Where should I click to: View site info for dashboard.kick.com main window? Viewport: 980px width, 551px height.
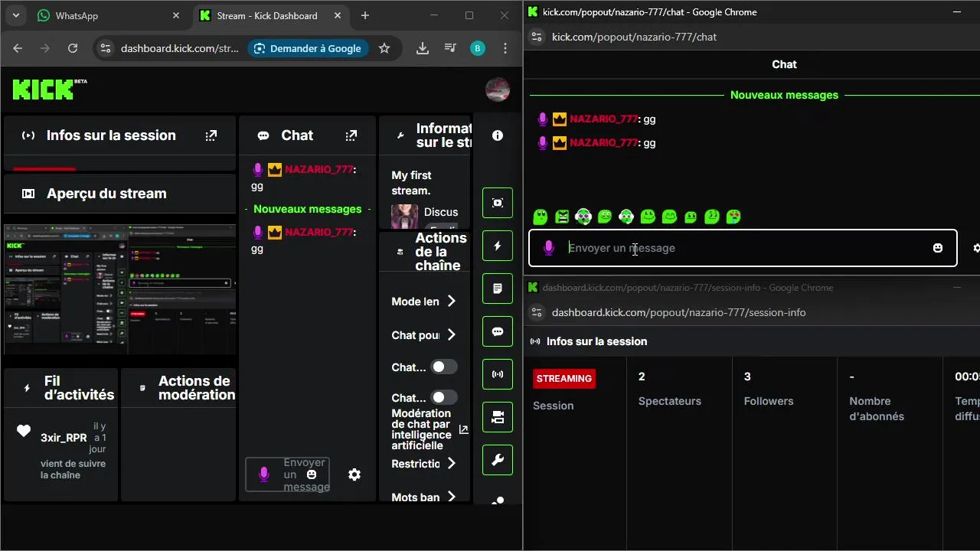[106, 48]
